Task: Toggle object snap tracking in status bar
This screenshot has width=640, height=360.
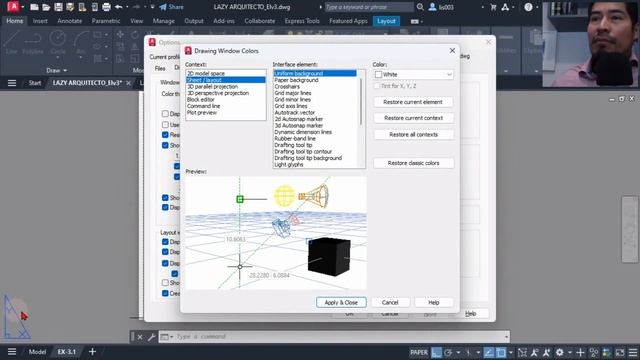Action: pyautogui.click(x=489, y=352)
